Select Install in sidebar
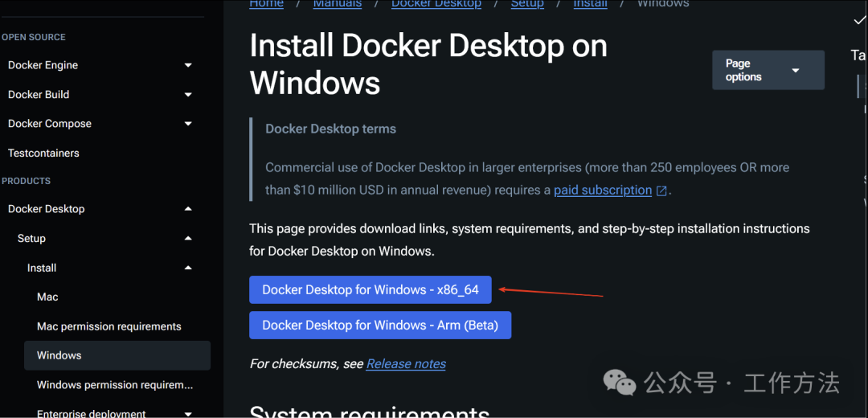 click(42, 268)
